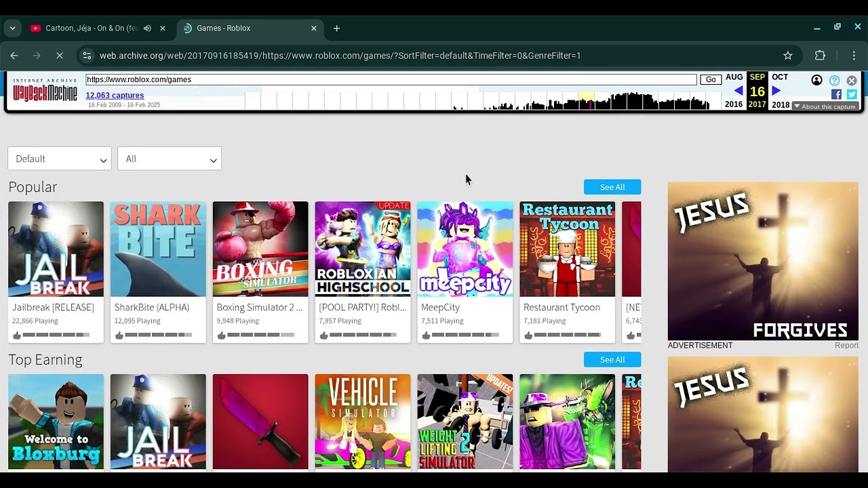
Task: Click the Wayback Go button
Action: point(711,80)
